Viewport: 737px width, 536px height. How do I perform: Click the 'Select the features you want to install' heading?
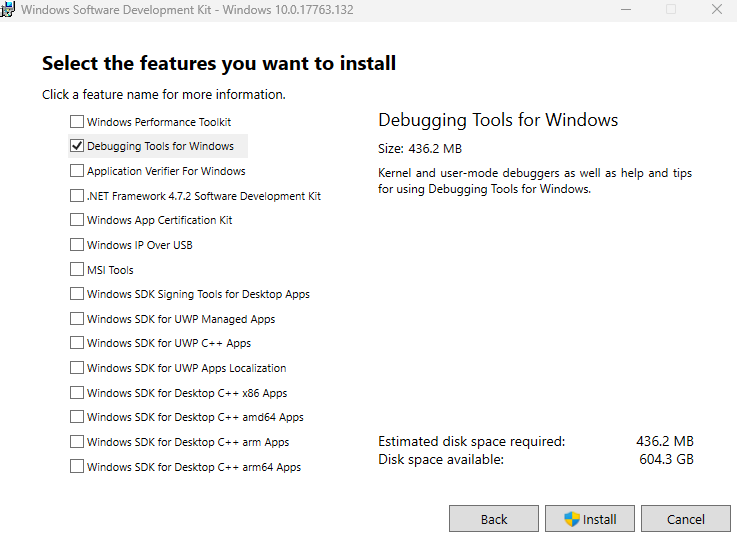pyautogui.click(x=219, y=63)
